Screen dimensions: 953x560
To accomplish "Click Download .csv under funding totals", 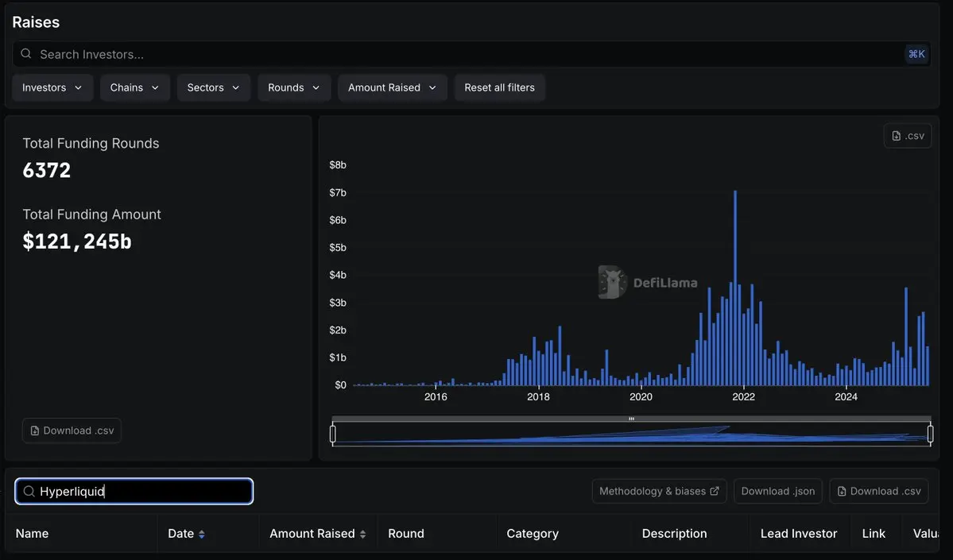I will coord(72,430).
